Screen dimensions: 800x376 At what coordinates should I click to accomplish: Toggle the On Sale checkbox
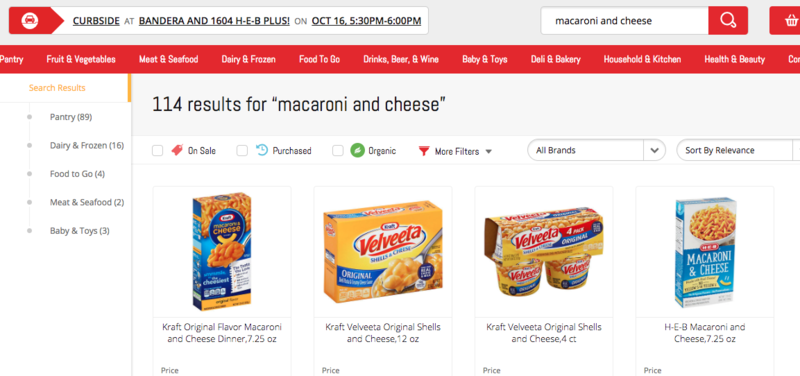click(x=158, y=151)
